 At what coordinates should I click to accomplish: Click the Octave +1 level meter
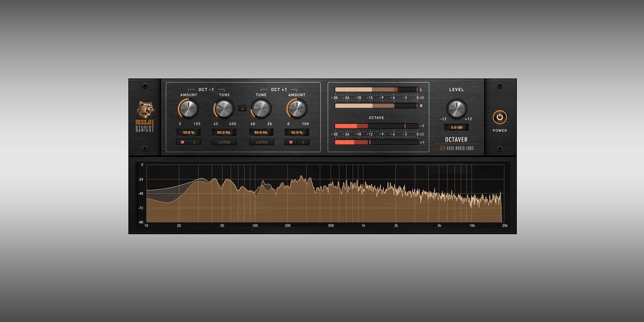click(x=376, y=142)
